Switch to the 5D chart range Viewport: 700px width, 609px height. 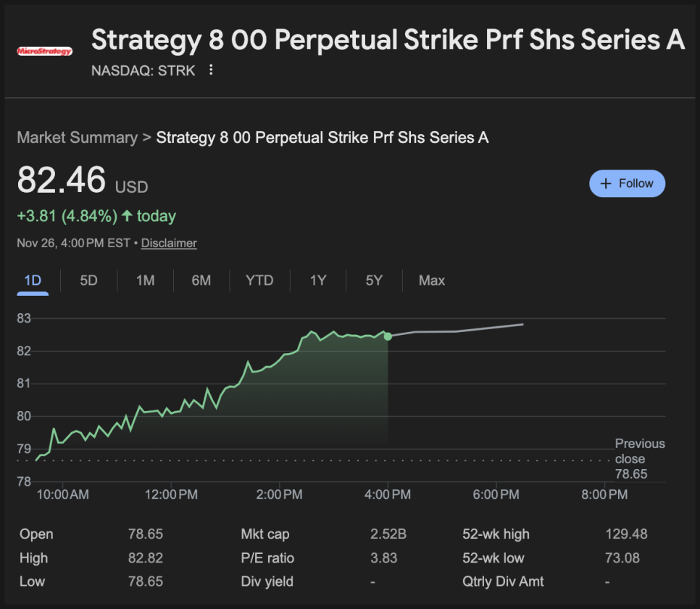tap(88, 281)
